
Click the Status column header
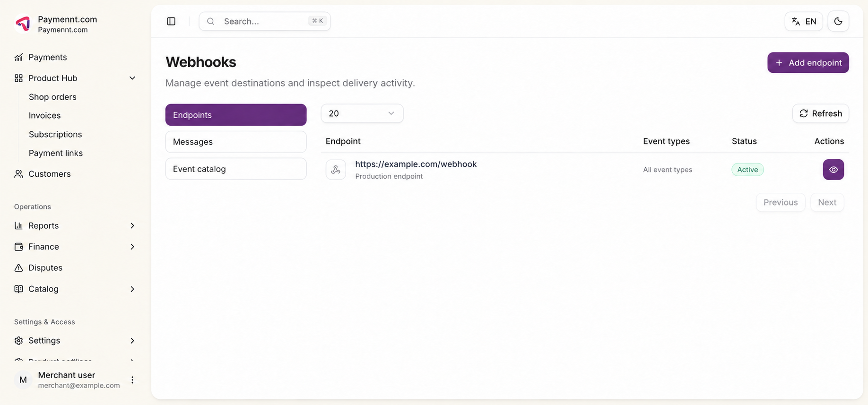744,141
